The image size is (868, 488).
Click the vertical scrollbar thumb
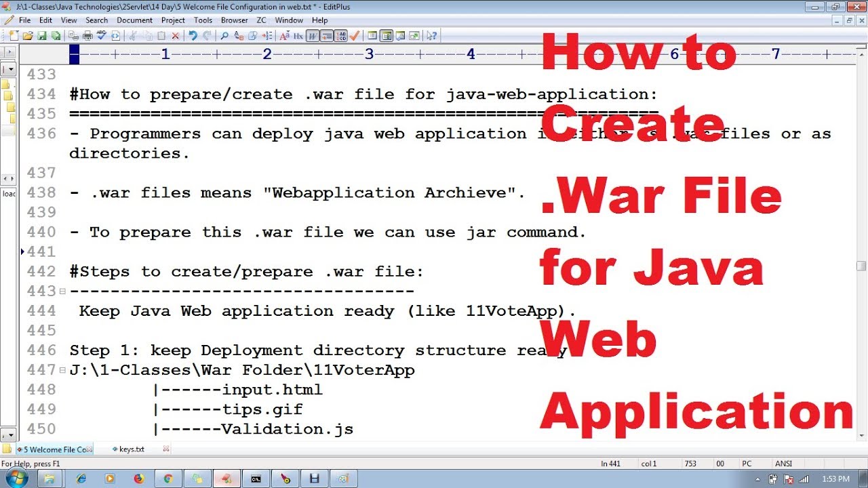pos(861,266)
